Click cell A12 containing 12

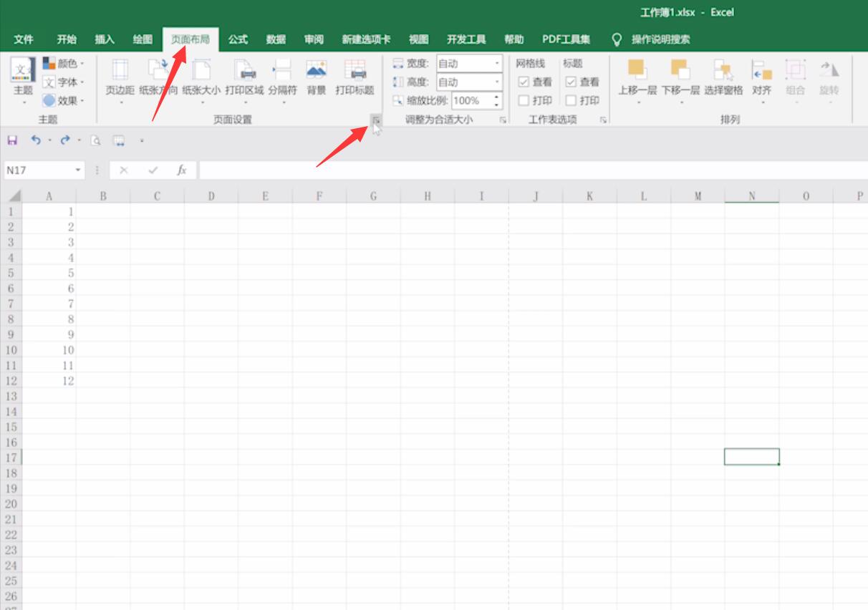pyautogui.click(x=49, y=381)
